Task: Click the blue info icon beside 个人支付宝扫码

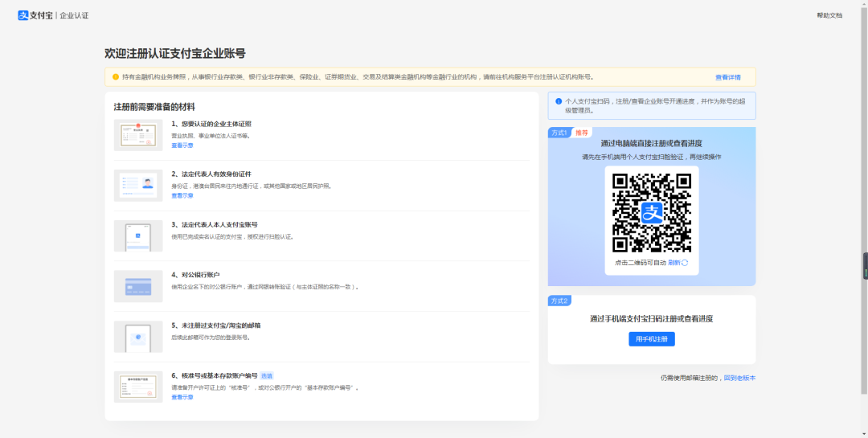Action: click(x=559, y=101)
